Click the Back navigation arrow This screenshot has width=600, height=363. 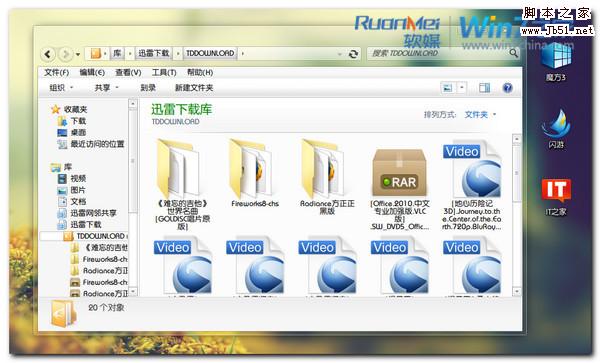48,54
